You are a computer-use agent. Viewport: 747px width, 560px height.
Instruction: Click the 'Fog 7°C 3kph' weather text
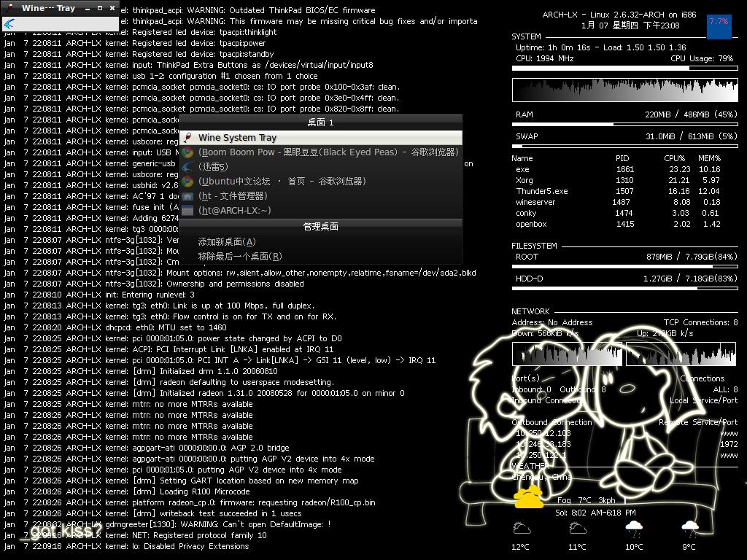tap(586, 500)
